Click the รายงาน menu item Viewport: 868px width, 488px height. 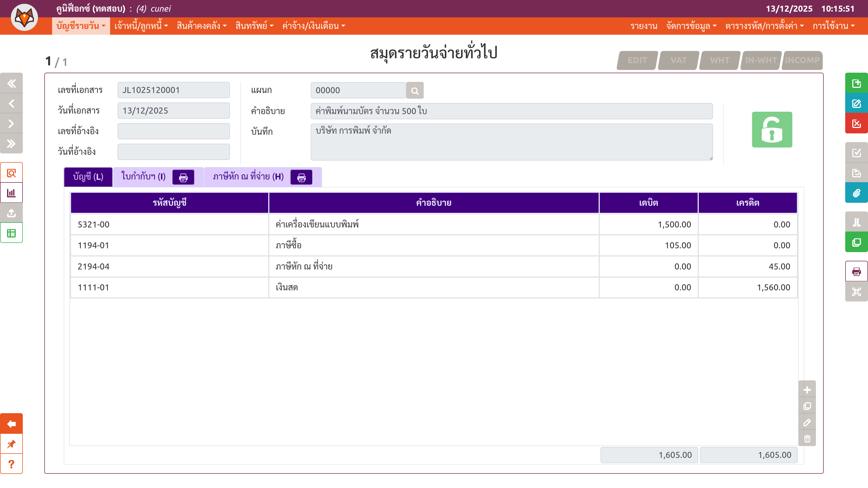click(x=644, y=26)
